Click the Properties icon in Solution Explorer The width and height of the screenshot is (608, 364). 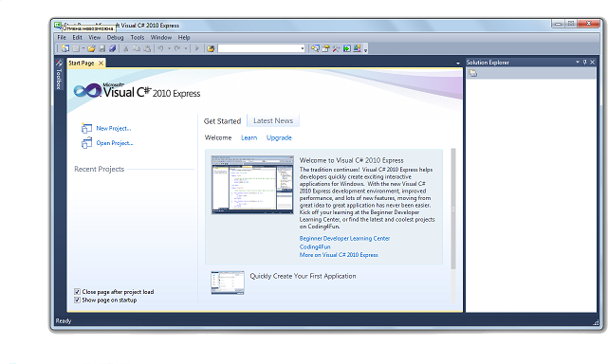pos(472,73)
